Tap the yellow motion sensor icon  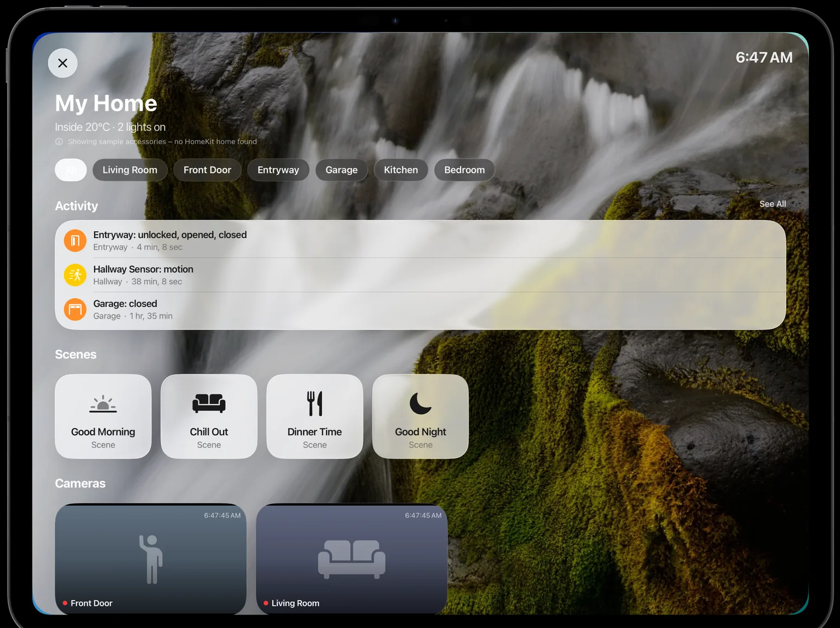(75, 275)
